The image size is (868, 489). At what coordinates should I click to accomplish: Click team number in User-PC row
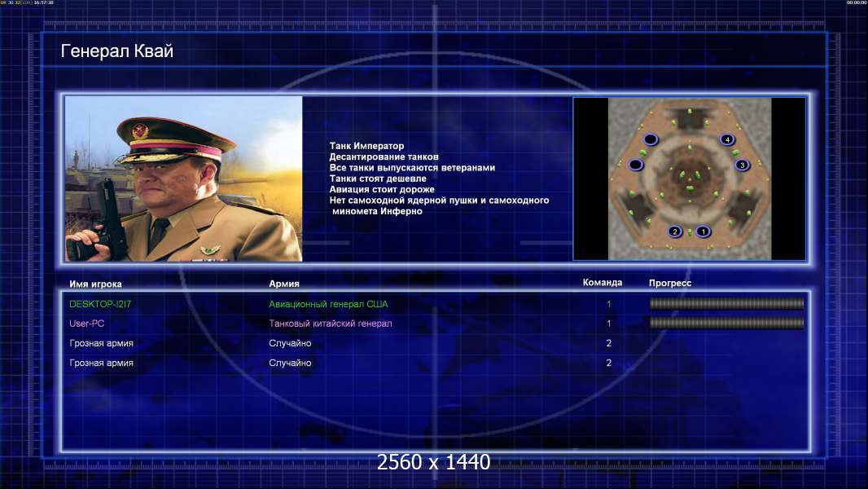[x=608, y=324]
